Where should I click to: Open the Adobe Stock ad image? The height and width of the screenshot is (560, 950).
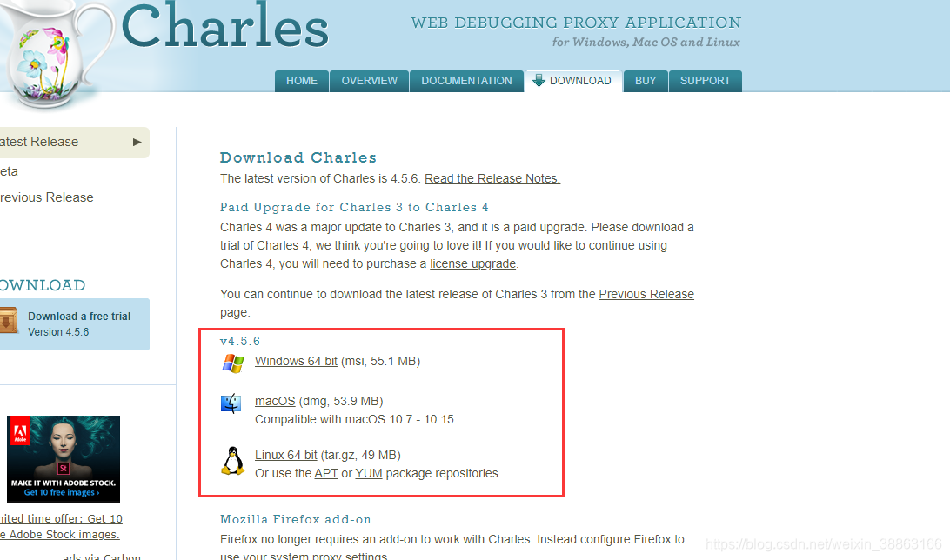(x=64, y=459)
